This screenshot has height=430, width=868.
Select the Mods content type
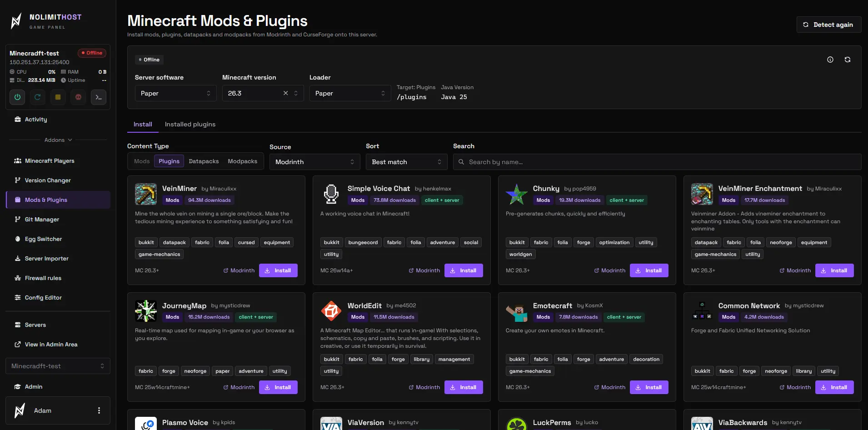click(x=142, y=161)
